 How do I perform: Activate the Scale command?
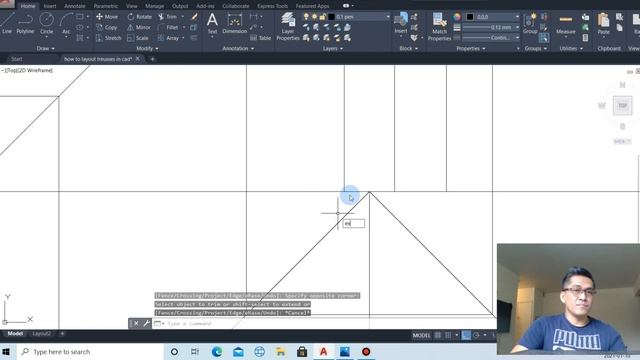[x=138, y=38]
